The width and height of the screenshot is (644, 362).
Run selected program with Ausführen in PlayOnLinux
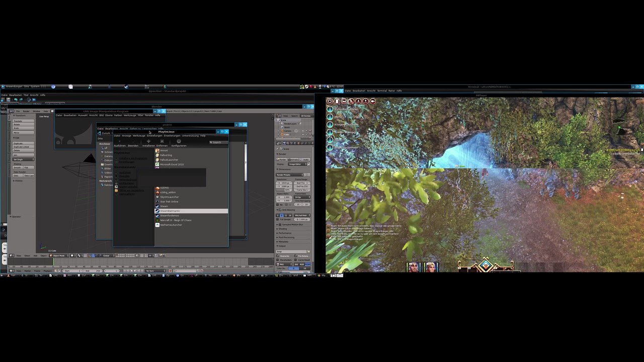[120, 143]
